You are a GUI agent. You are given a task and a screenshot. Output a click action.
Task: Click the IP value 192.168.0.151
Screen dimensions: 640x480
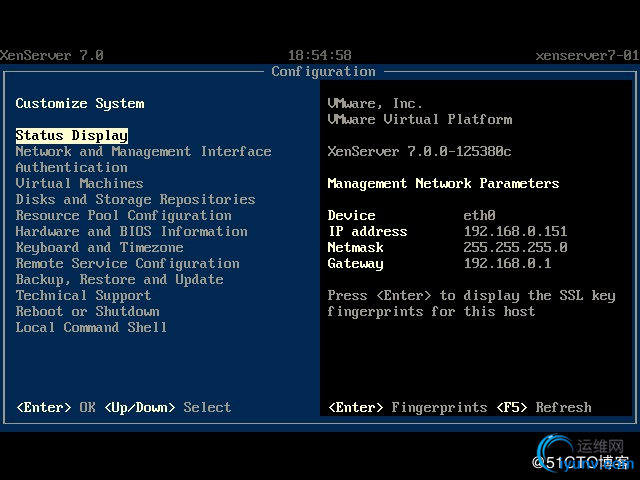click(x=516, y=231)
